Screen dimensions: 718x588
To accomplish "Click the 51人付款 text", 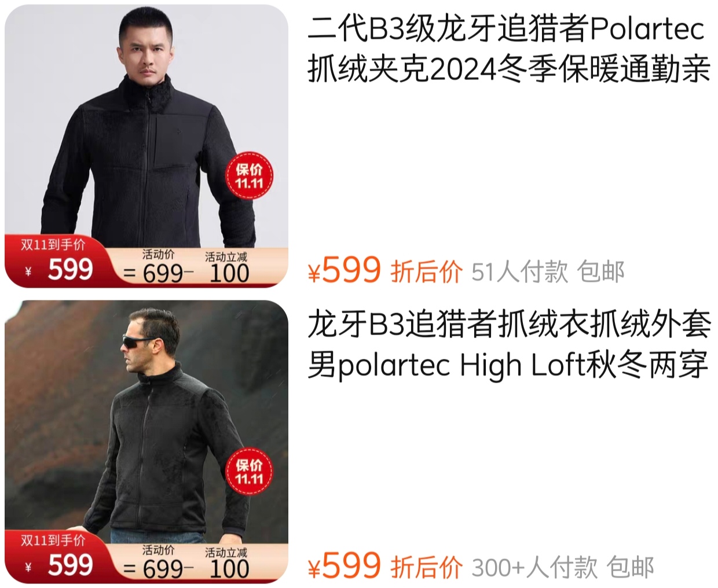I will point(520,272).
